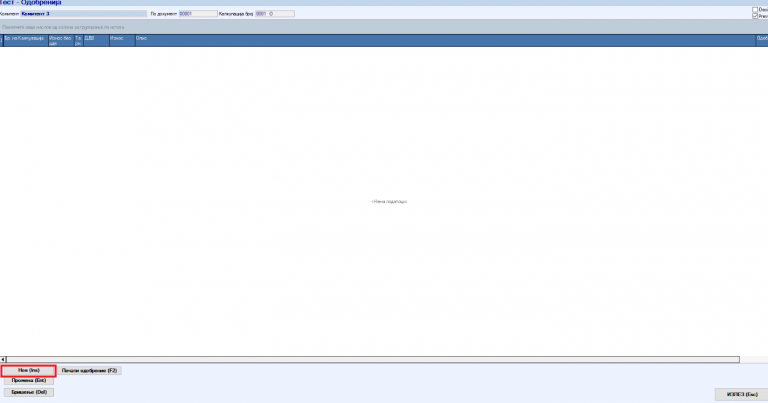Sort by Опис column header
Image resolution: width=768 pixels, height=403 pixels.
[x=445, y=41]
